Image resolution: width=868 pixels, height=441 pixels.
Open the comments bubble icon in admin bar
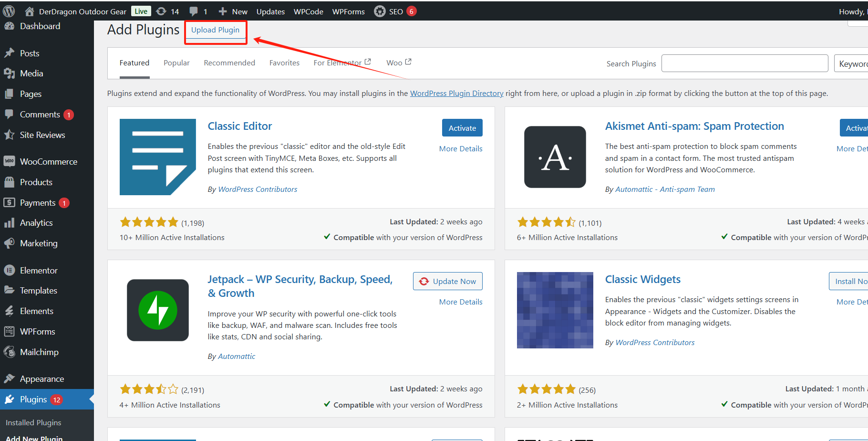point(194,11)
